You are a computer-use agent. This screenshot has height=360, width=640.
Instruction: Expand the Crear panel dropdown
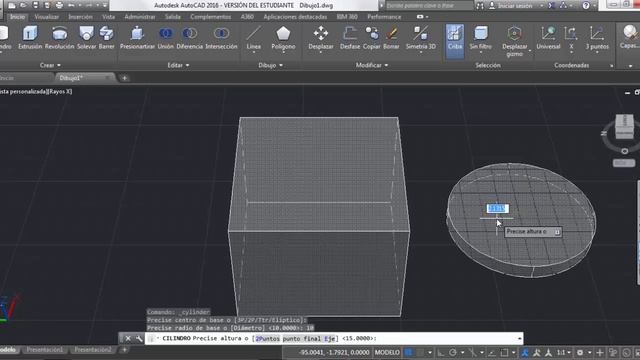(x=50, y=65)
